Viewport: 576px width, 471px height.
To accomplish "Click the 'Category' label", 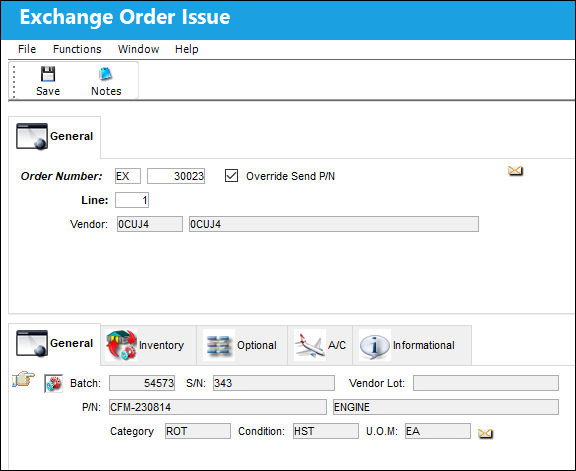I will (132, 431).
